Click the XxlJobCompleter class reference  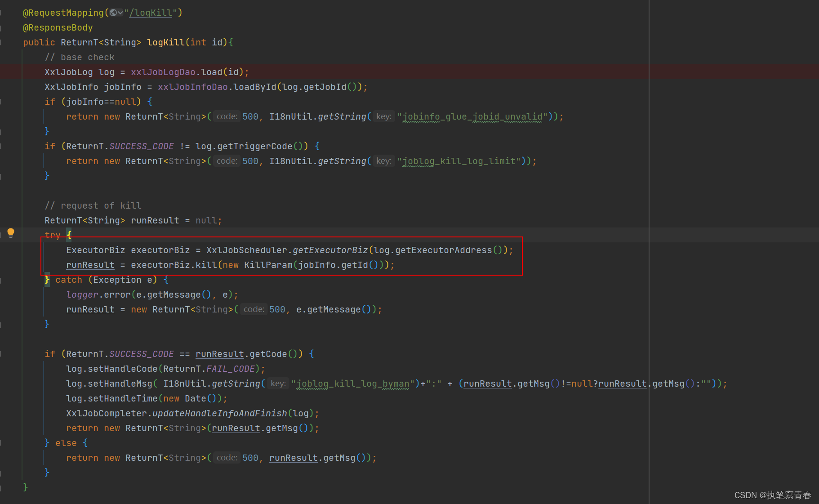[107, 413]
